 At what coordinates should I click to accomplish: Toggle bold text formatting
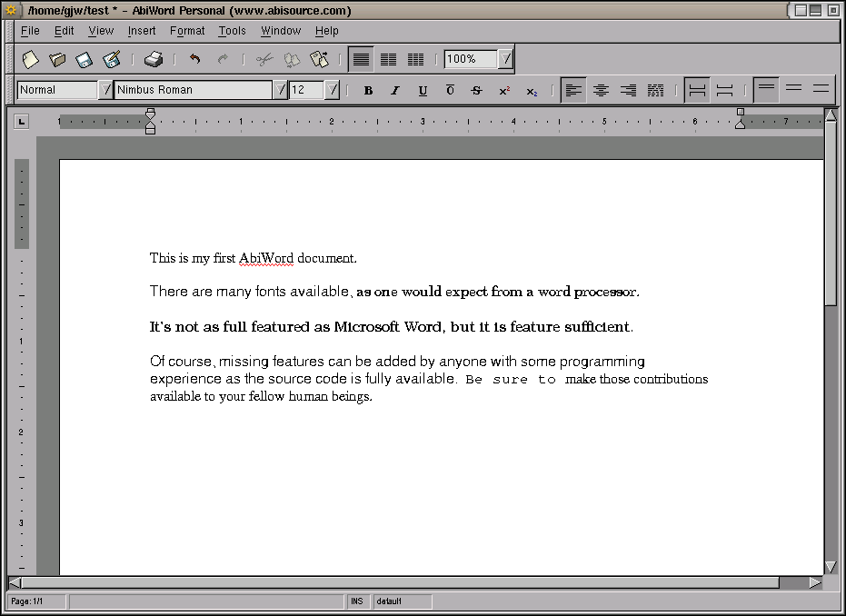(x=368, y=90)
